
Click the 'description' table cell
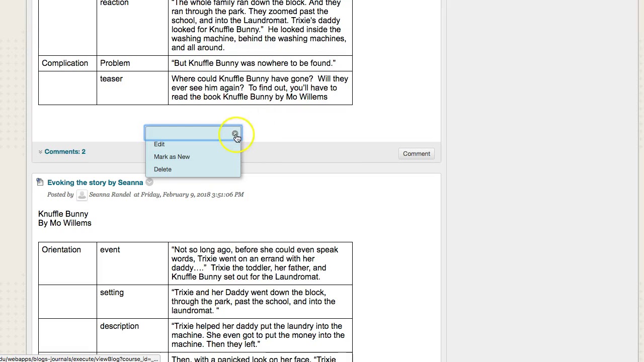(132, 335)
